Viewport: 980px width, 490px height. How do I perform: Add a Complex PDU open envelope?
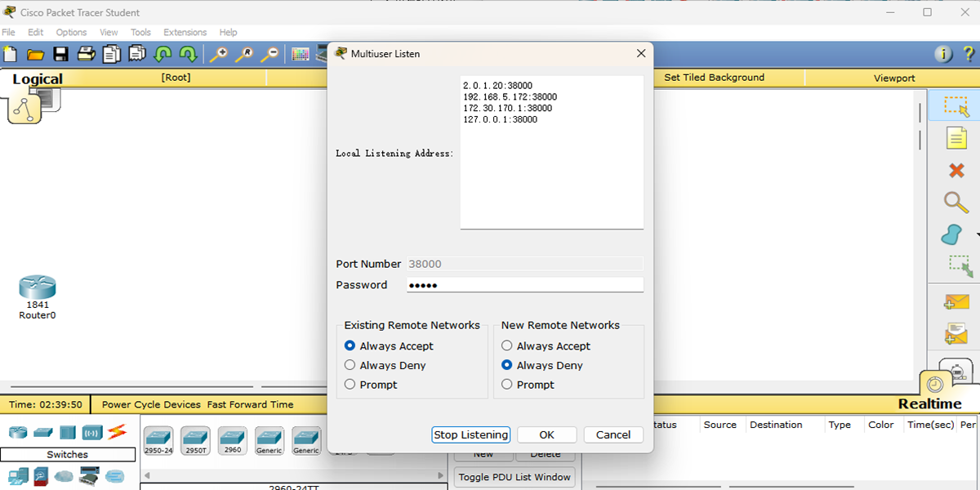(955, 333)
